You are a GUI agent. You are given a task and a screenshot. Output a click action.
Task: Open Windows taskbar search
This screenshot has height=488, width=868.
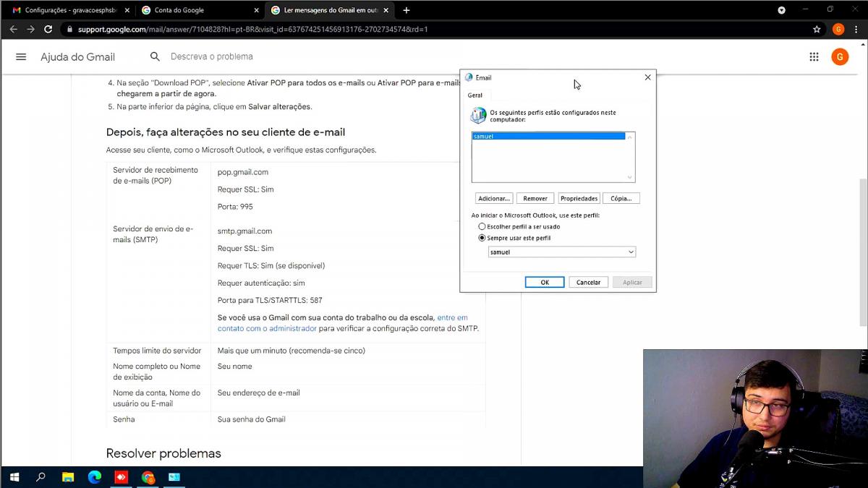(x=41, y=477)
